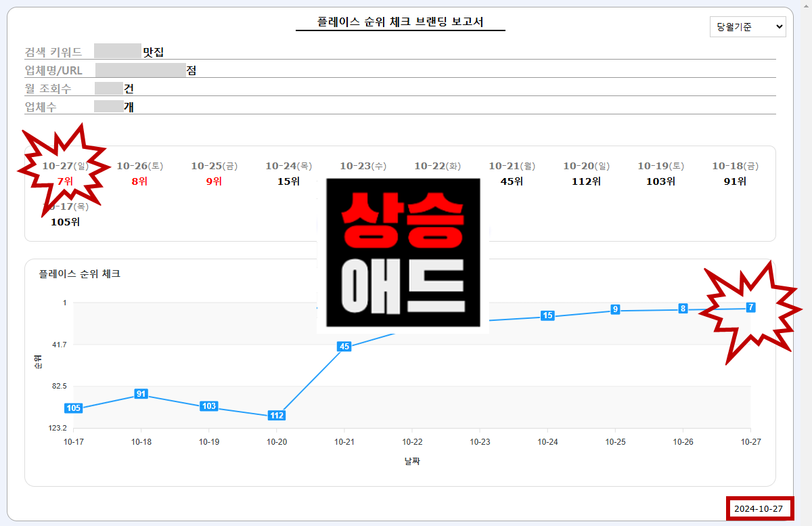Click x-axis tick label 10-25
The image size is (812, 526).
pos(615,441)
